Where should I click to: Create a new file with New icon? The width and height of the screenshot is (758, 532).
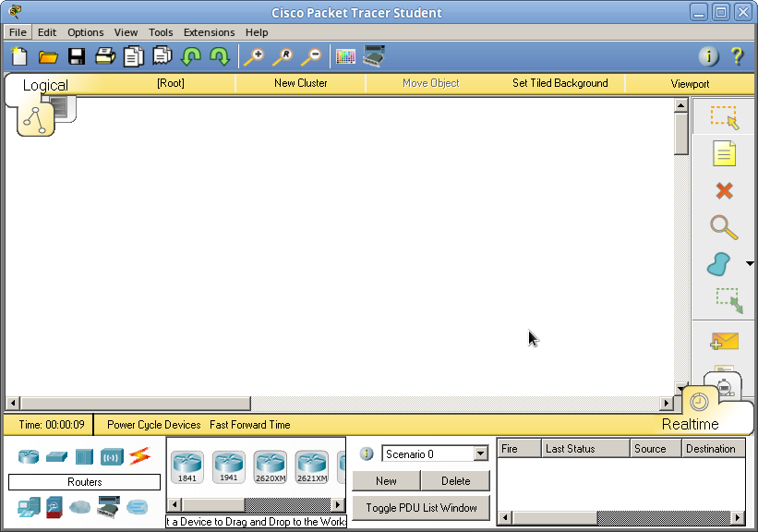click(18, 56)
